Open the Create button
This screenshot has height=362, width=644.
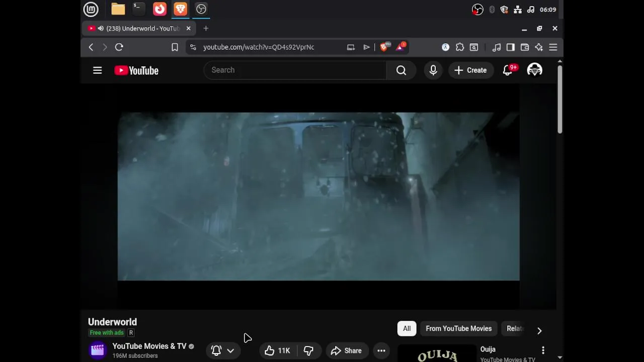point(470,70)
